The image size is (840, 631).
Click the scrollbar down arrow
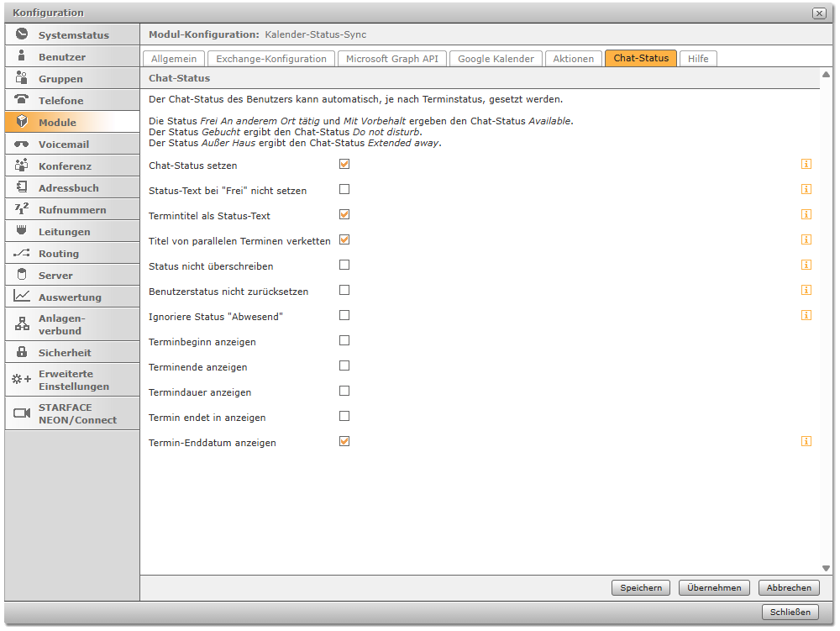pos(826,568)
